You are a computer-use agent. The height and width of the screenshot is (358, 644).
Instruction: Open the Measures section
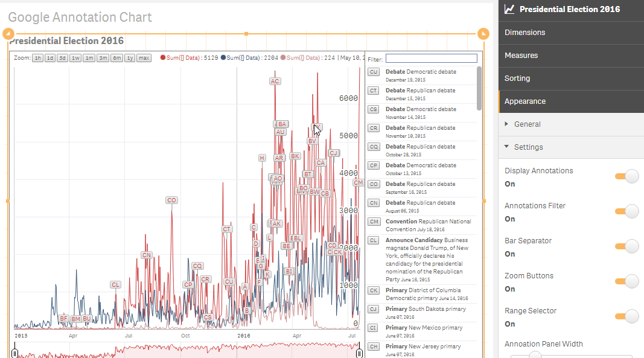pos(572,56)
